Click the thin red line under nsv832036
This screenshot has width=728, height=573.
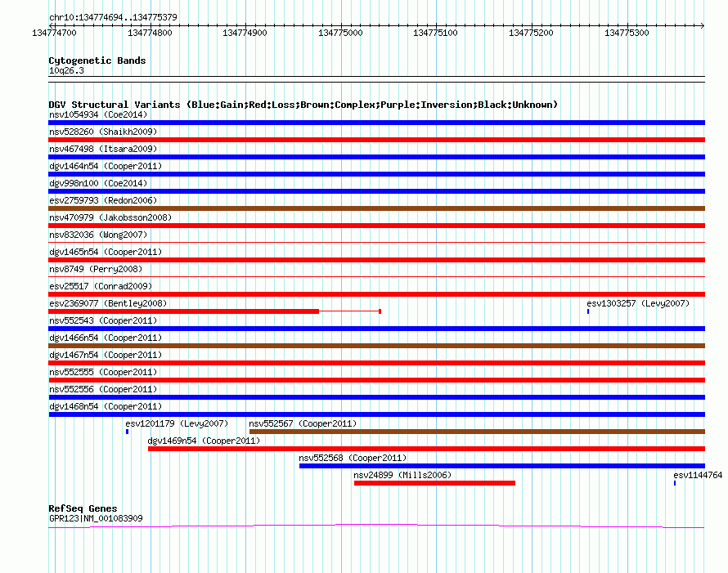pyautogui.click(x=376, y=242)
